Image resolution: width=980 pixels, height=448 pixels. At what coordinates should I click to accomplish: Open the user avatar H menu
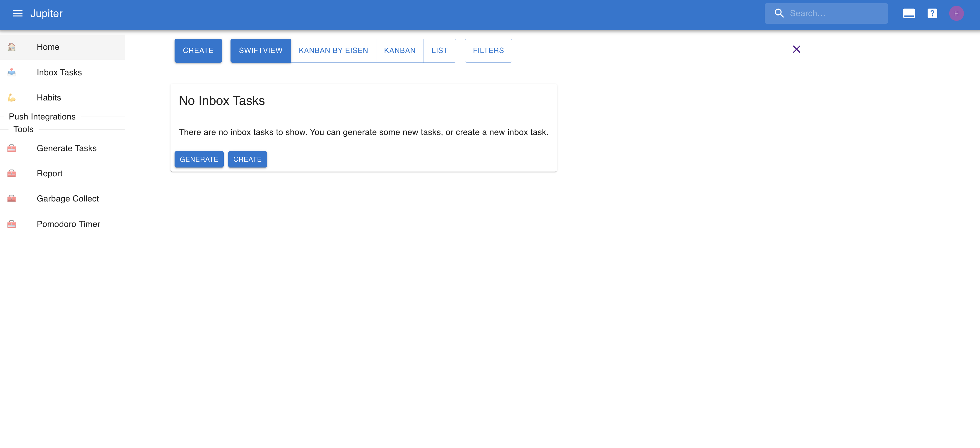956,13
